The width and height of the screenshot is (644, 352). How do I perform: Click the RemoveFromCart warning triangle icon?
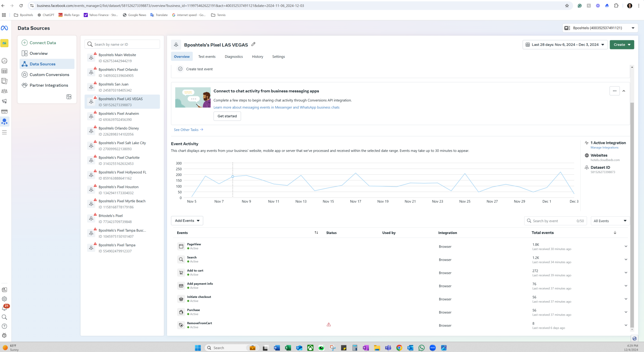point(329,325)
